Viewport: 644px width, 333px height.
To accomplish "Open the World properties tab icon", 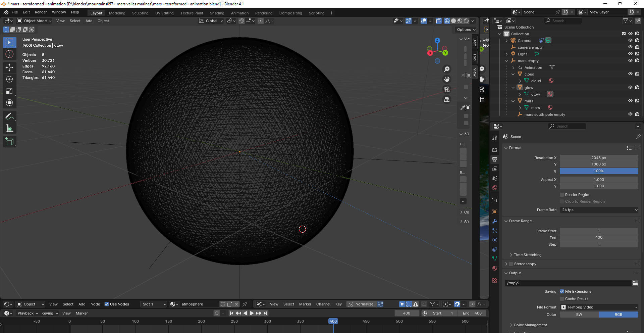I will click(x=495, y=188).
